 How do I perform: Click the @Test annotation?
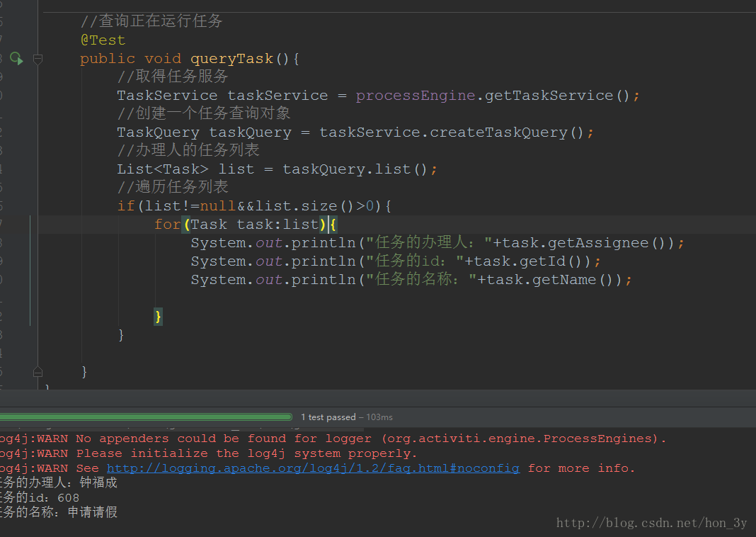click(103, 40)
